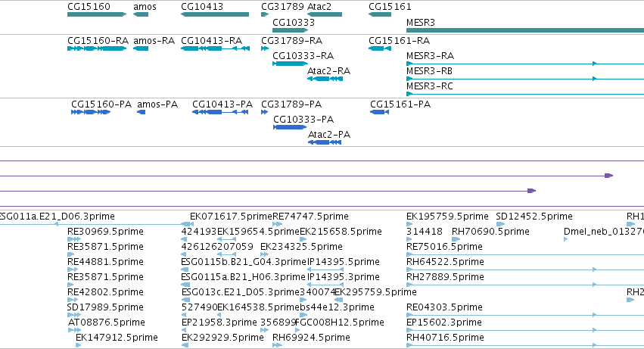Select the upper purple arrow end marker
The height and width of the screenshot is (349, 644).
[x=608, y=176]
